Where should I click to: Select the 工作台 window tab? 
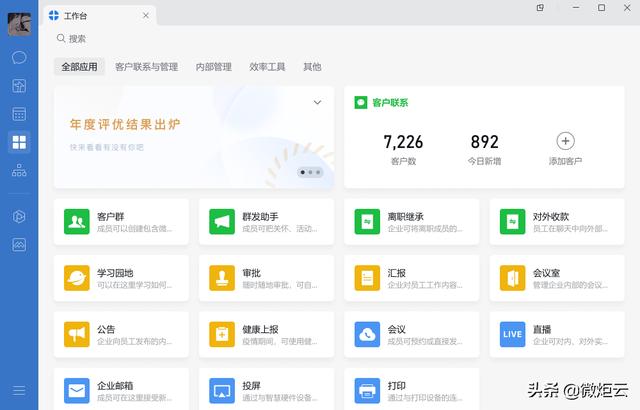99,16
